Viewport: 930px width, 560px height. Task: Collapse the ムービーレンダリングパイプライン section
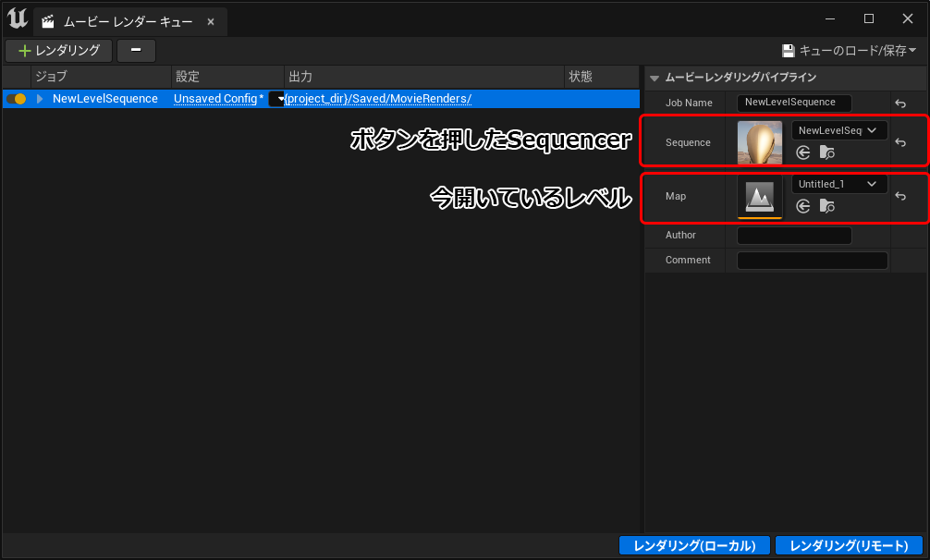pos(655,78)
